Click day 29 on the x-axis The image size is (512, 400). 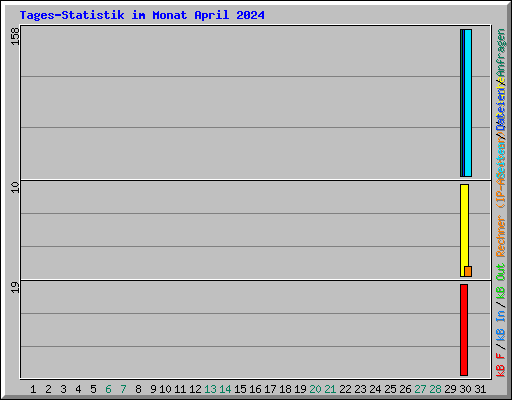pyautogui.click(x=450, y=389)
